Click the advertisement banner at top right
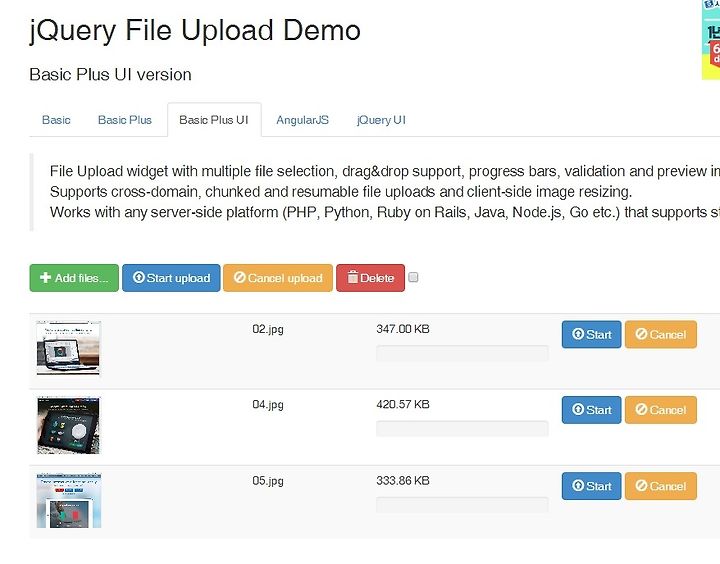 click(711, 40)
